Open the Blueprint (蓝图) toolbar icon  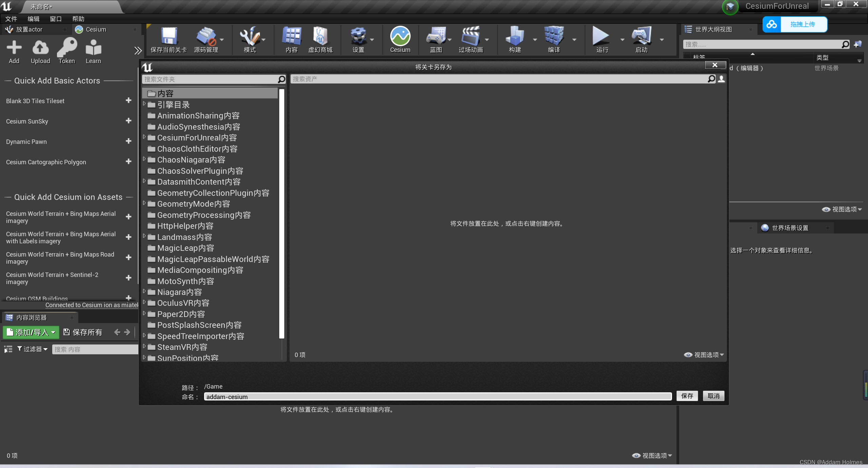click(x=436, y=37)
